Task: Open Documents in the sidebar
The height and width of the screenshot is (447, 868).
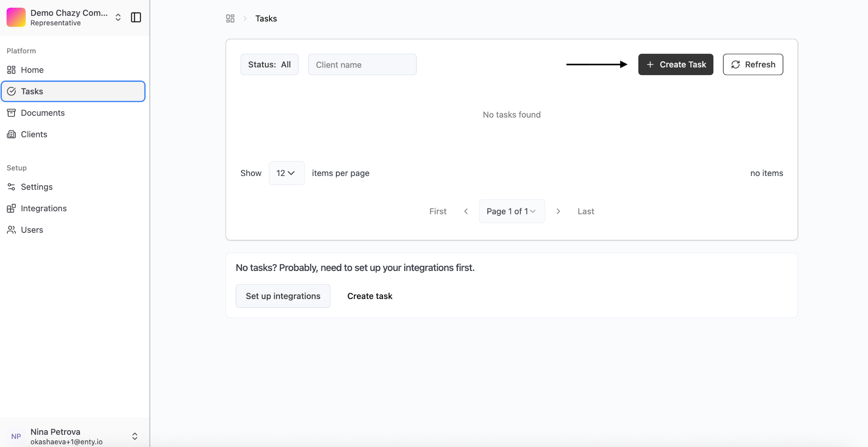Action: 73,113
